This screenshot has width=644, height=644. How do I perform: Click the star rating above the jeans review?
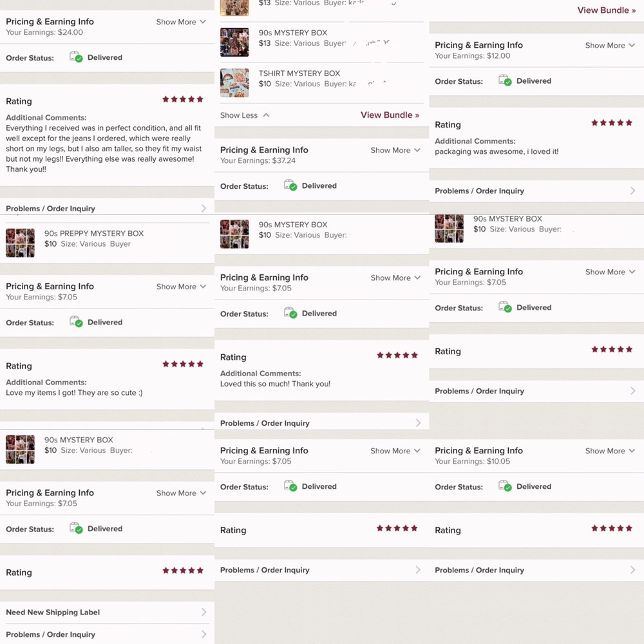[x=183, y=99]
